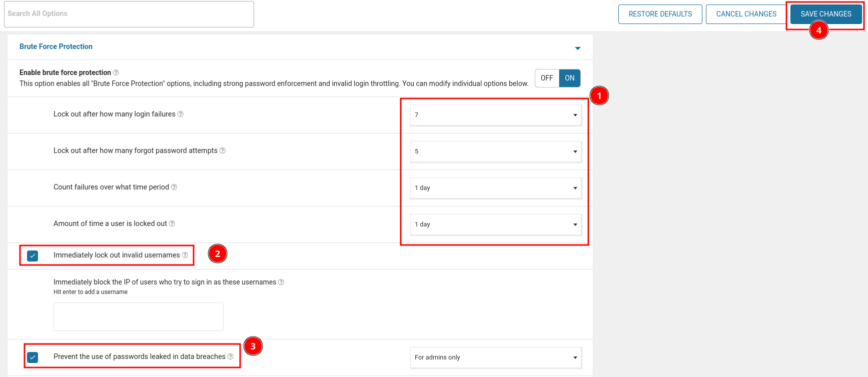The image size is (868, 377).
Task: Click help icon next to lock out invalid usernames
Action: (x=185, y=255)
